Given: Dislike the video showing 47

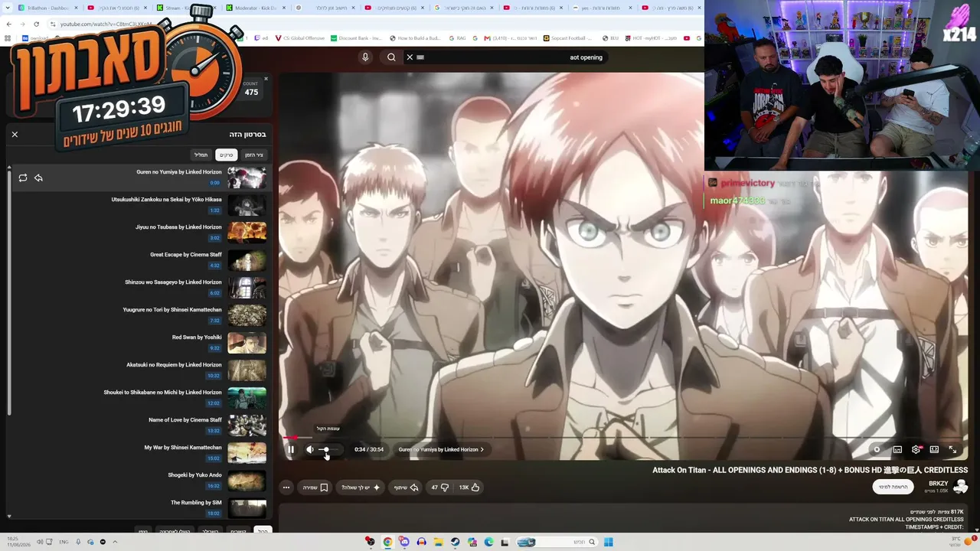Looking at the screenshot, I should pos(440,487).
